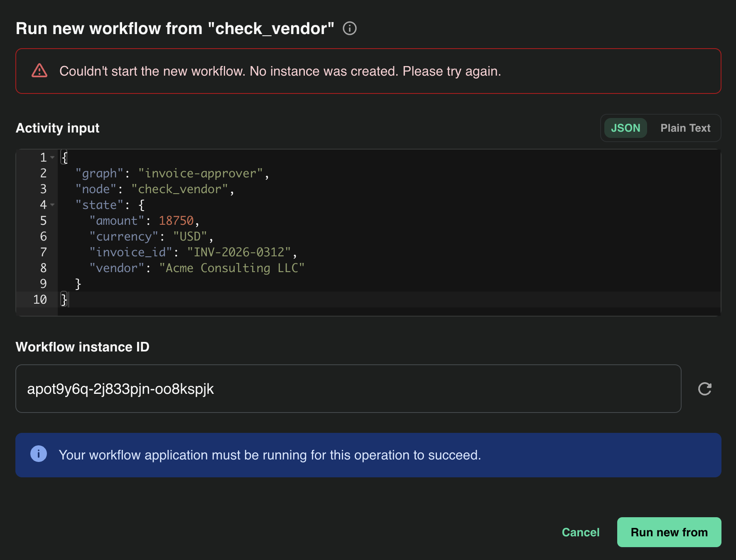Switch activity input to JSON mode
The height and width of the screenshot is (560, 736).
(626, 128)
